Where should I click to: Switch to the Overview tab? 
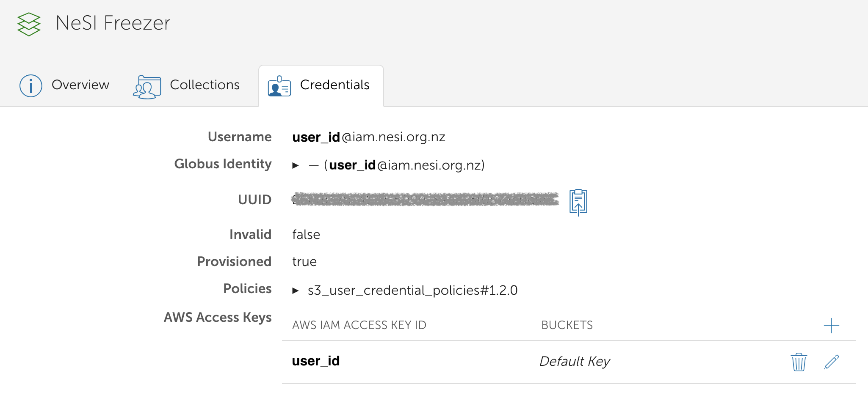click(x=80, y=85)
